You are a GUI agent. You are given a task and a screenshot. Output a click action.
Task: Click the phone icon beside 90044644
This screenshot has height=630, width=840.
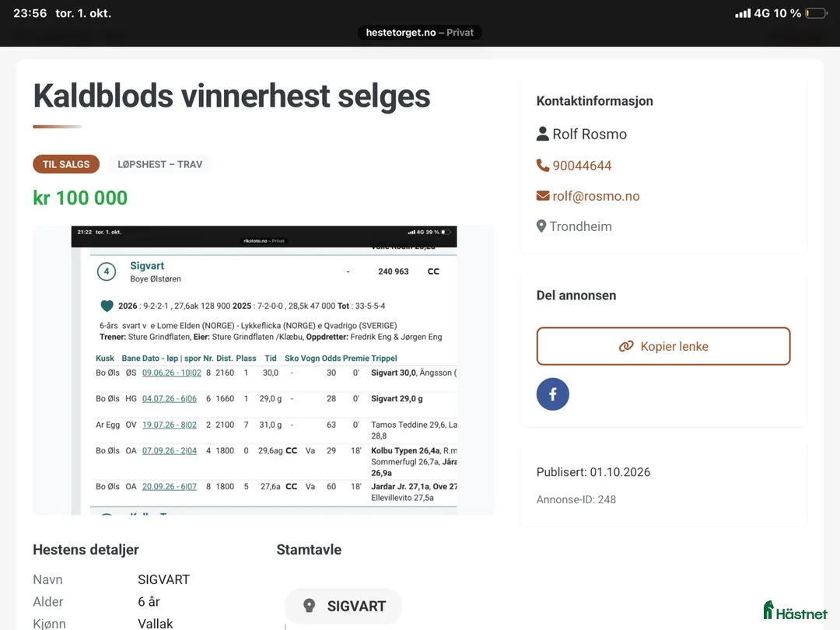(543, 166)
